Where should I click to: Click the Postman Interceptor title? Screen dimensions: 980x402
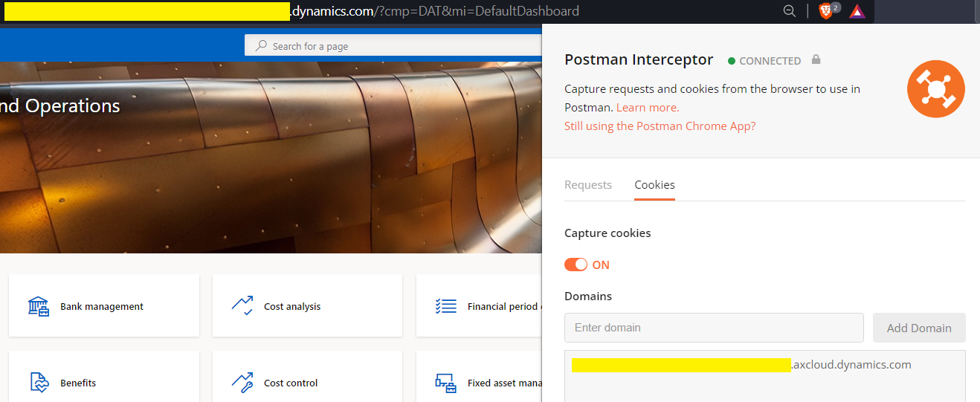(x=639, y=59)
